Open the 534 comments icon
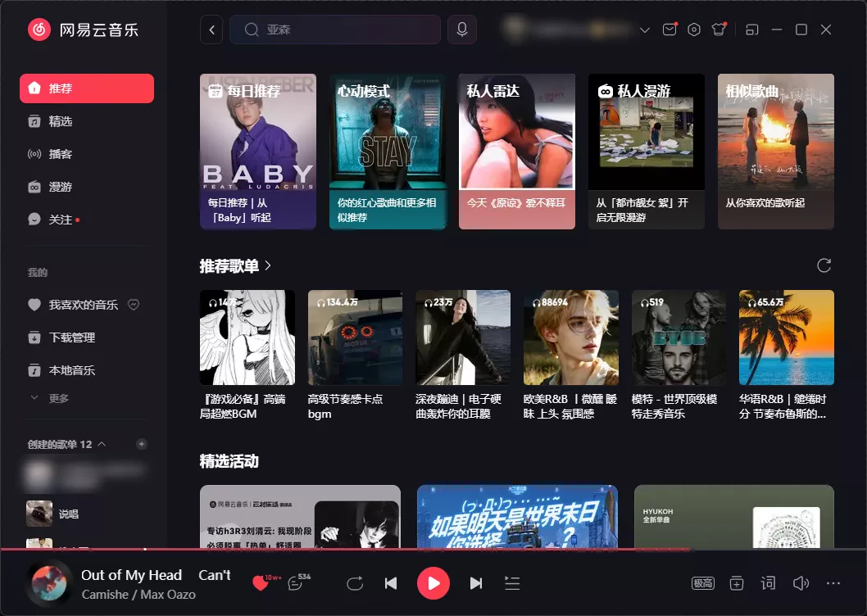The width and height of the screenshot is (867, 616). pyautogui.click(x=295, y=583)
